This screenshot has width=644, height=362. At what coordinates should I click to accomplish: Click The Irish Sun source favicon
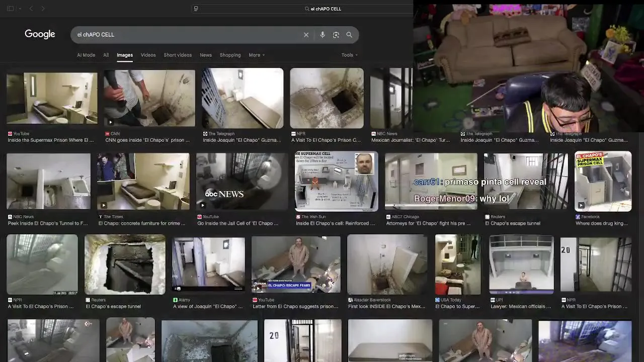click(x=298, y=217)
